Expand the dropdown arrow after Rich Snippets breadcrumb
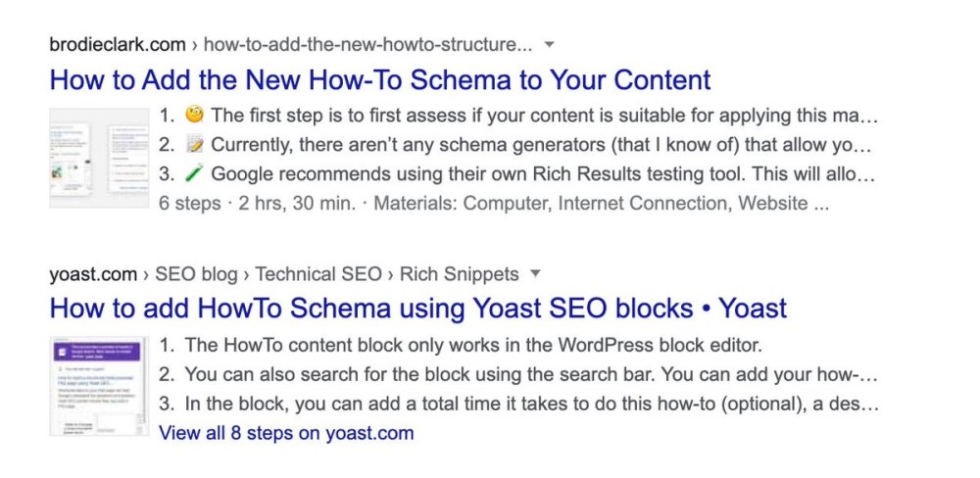 point(534,273)
